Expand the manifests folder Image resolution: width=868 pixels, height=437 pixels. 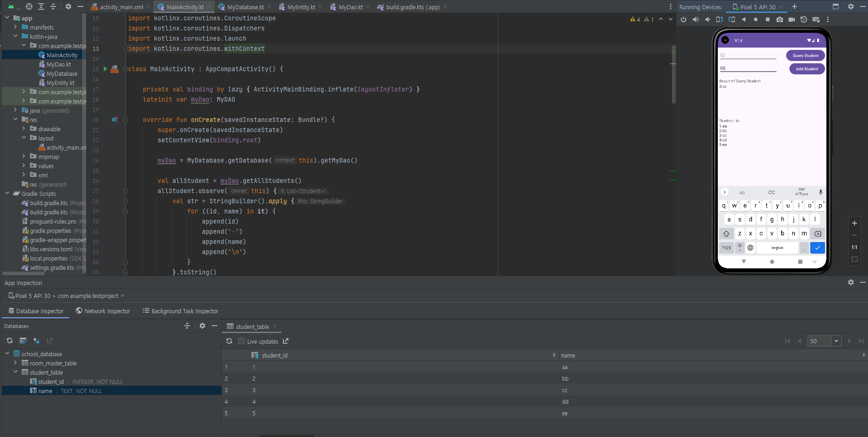click(x=15, y=27)
